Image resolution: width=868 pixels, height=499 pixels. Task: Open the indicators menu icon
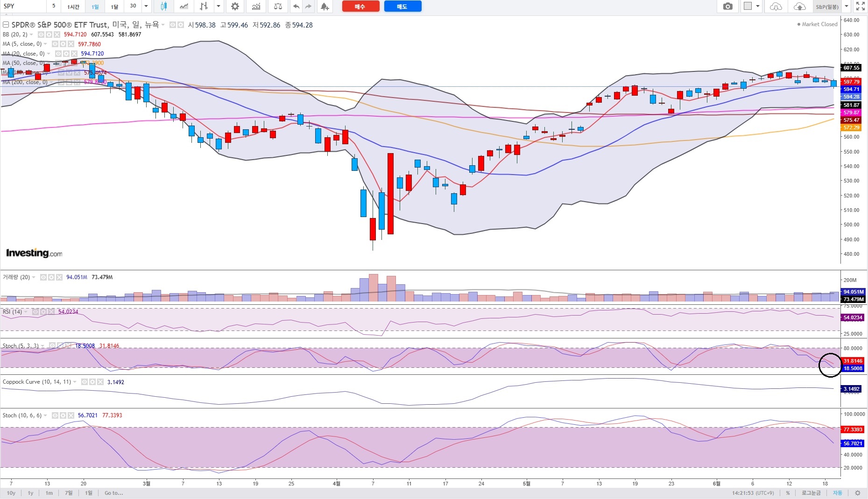tap(256, 7)
